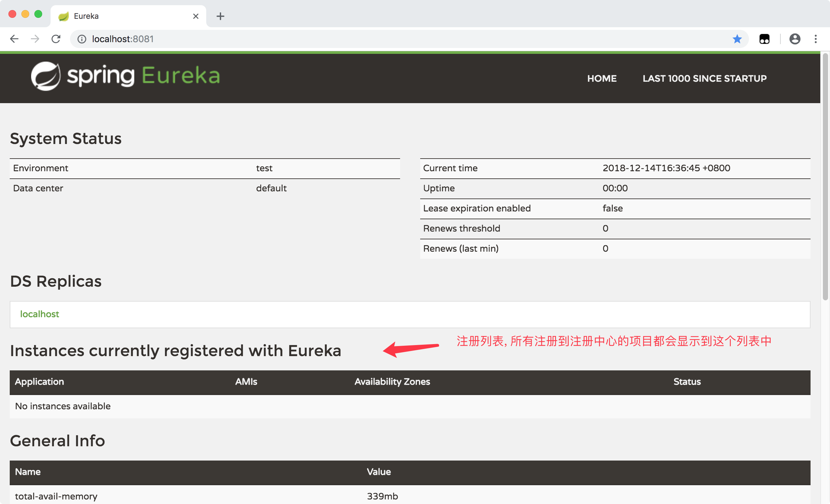
Task: Reload the Eureka page
Action: 56,39
